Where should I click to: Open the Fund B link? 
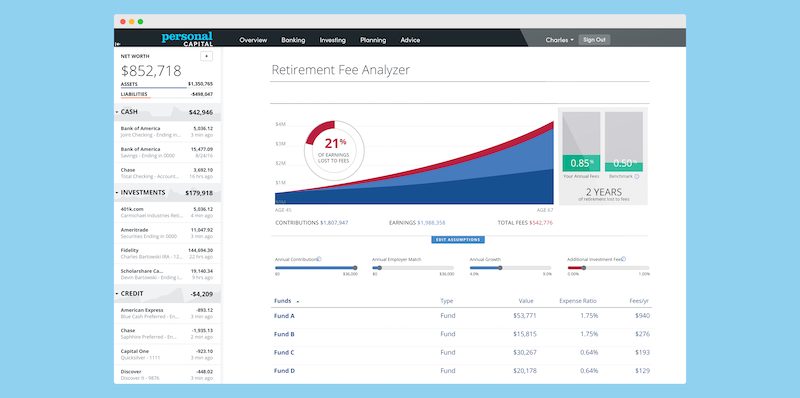pos(284,334)
